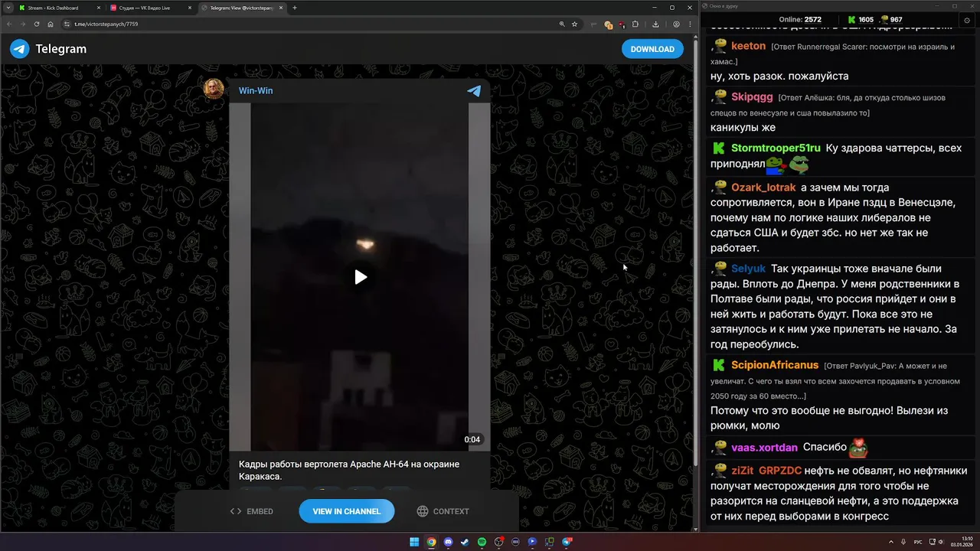
Task: Click username Skipqgg in chat
Action: [752, 97]
